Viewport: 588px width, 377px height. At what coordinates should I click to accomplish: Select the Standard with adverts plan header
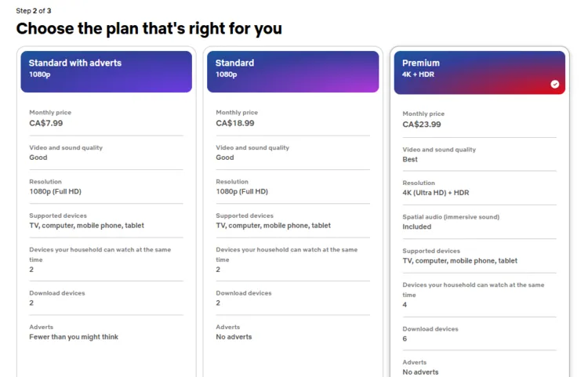107,71
